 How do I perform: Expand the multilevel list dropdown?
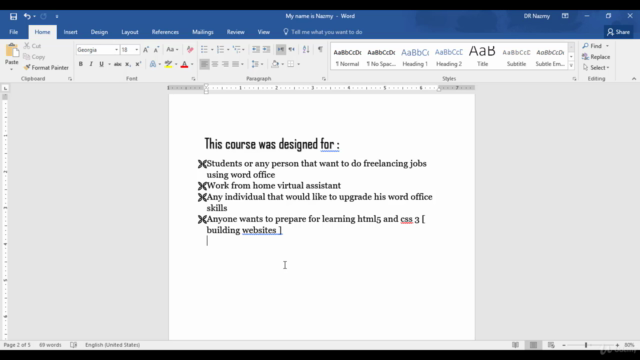coord(243,50)
